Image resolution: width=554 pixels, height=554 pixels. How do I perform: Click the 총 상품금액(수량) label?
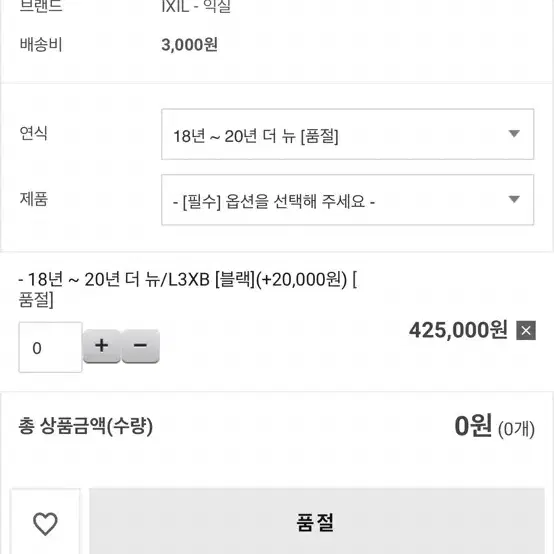coord(86,426)
